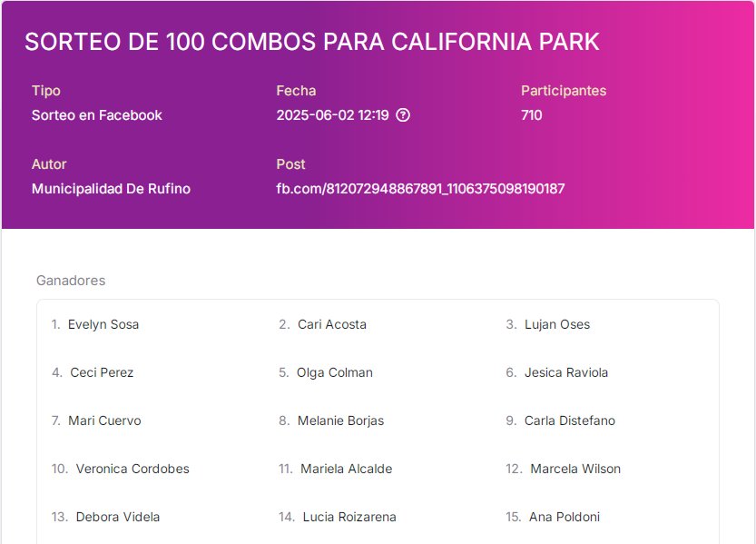Image resolution: width=756 pixels, height=544 pixels.
Task: Select Ana Poldoni in winners list
Action: pyautogui.click(x=565, y=517)
